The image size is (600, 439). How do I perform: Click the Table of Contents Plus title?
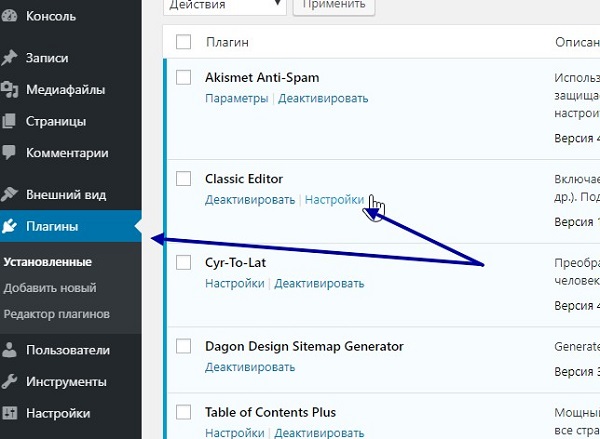coord(270,412)
